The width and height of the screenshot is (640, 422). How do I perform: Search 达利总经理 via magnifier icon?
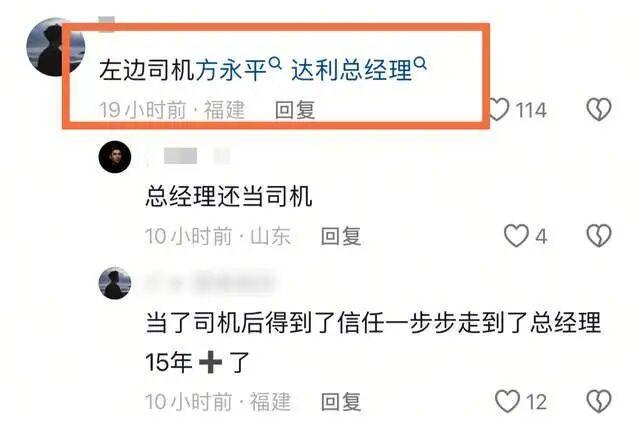coord(420,63)
